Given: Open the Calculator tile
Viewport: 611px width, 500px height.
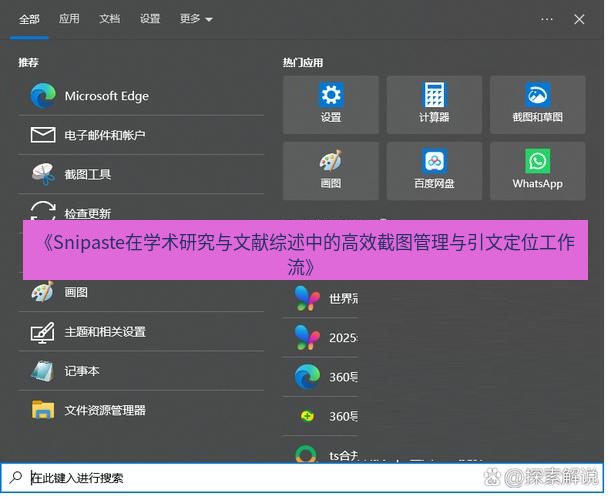Looking at the screenshot, I should point(434,104).
